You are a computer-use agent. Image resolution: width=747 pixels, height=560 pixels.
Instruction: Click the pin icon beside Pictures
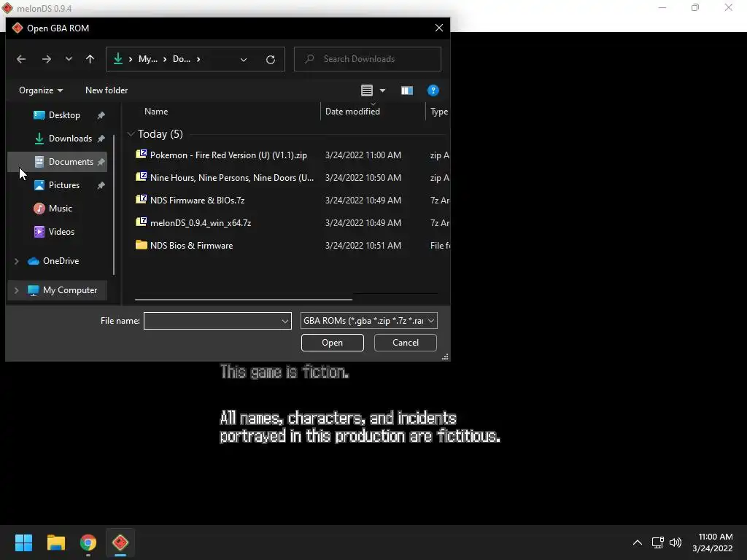101,185
